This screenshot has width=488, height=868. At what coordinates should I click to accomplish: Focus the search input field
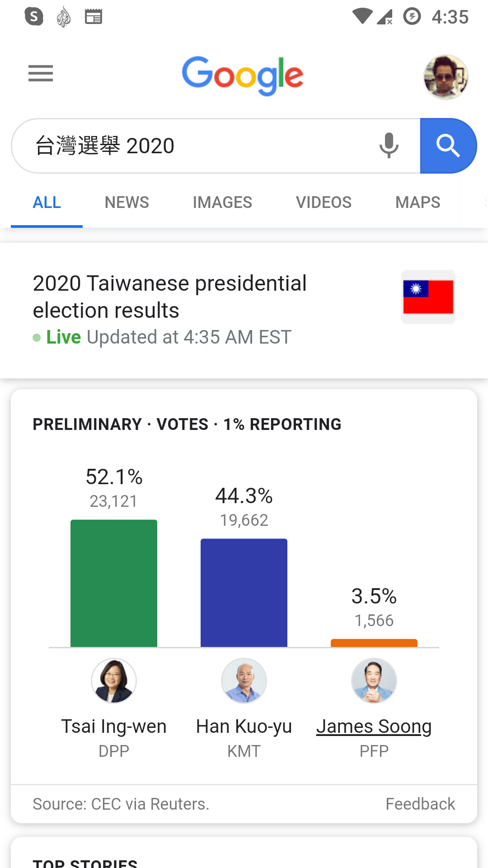[x=199, y=146]
